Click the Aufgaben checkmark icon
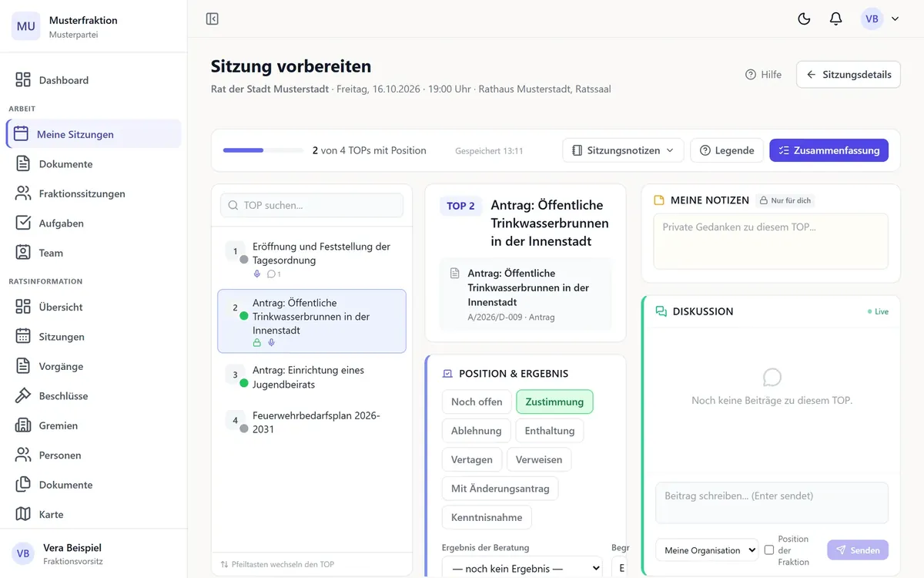 pyautogui.click(x=23, y=223)
